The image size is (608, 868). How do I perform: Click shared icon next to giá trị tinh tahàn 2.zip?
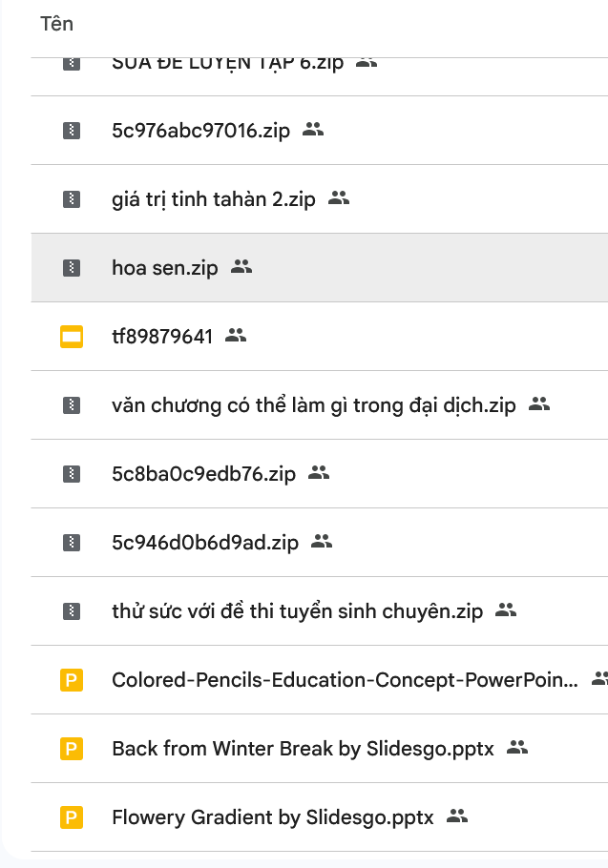tap(339, 198)
